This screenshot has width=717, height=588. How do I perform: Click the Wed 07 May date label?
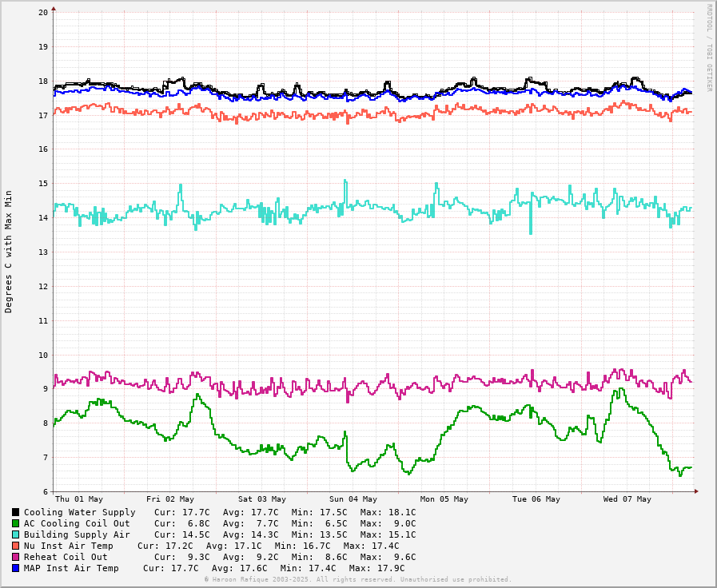627,499
